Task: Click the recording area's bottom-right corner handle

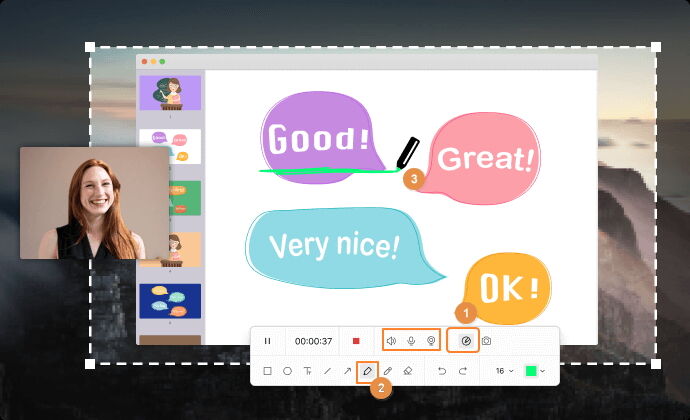Action: point(656,364)
